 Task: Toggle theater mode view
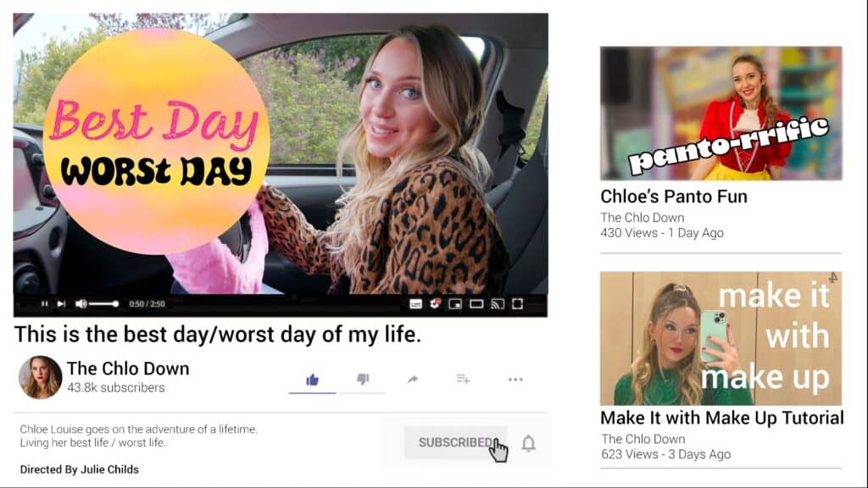coord(476,304)
